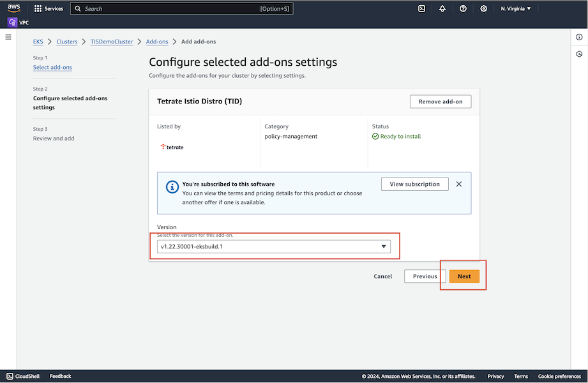Click the Feedback link in footer
588x383 pixels.
(61, 376)
